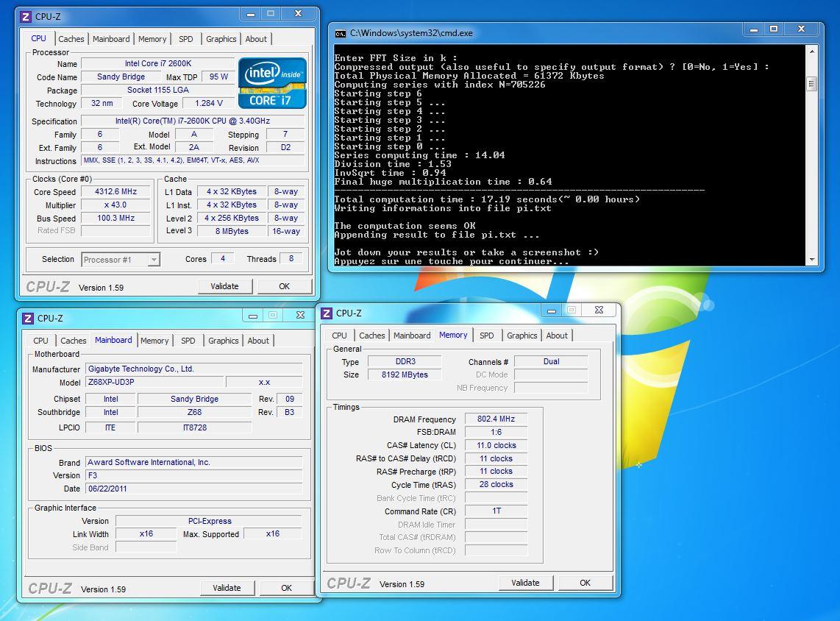Click Total computation time line in console

click(487, 199)
